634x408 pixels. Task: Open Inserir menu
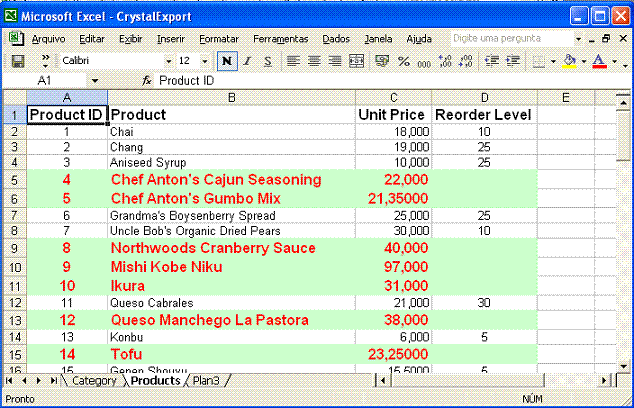[x=171, y=39]
